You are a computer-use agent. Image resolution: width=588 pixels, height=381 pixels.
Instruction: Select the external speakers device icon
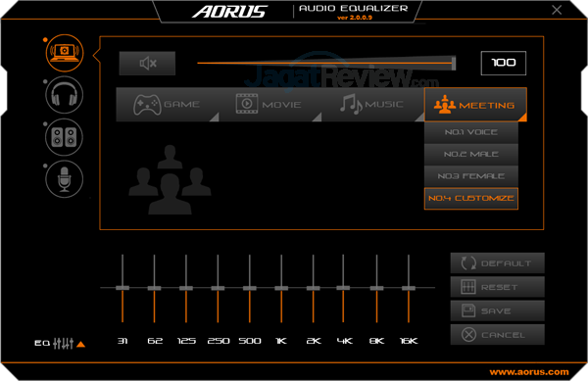point(64,137)
